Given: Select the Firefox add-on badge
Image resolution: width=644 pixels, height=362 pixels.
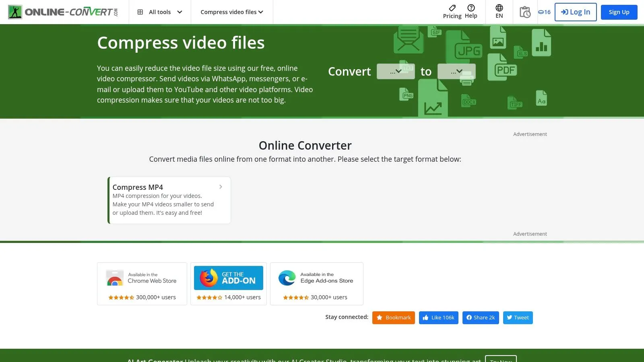Looking at the screenshot, I should click(228, 278).
